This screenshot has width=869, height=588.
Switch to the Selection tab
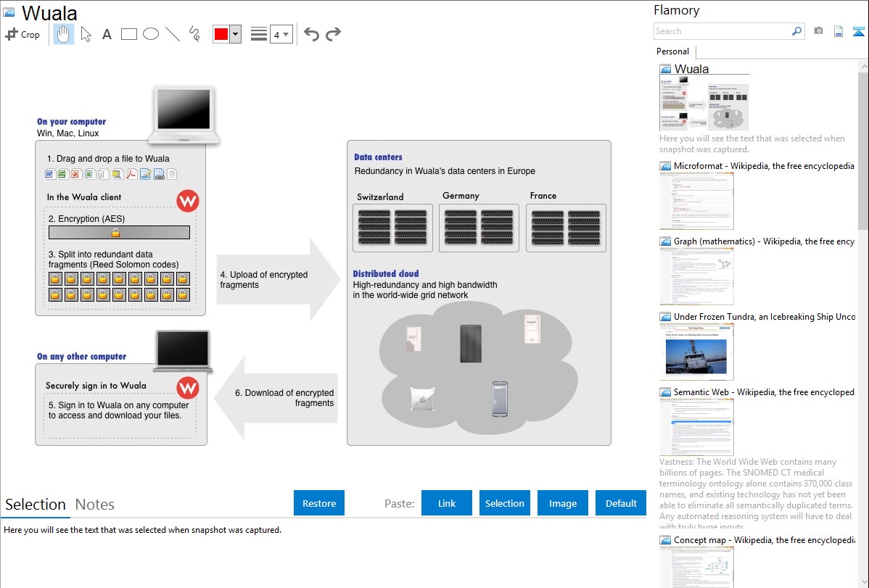pyautogui.click(x=36, y=505)
